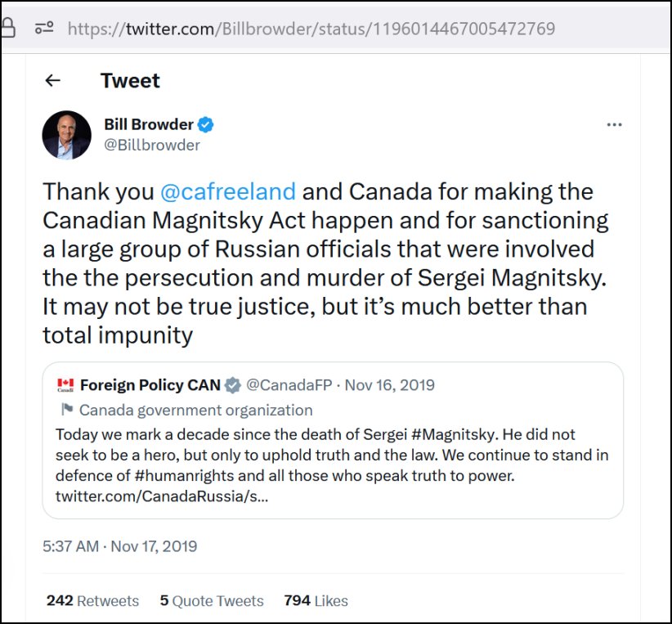
Task: Click the Bill Browder display name
Action: [148, 124]
